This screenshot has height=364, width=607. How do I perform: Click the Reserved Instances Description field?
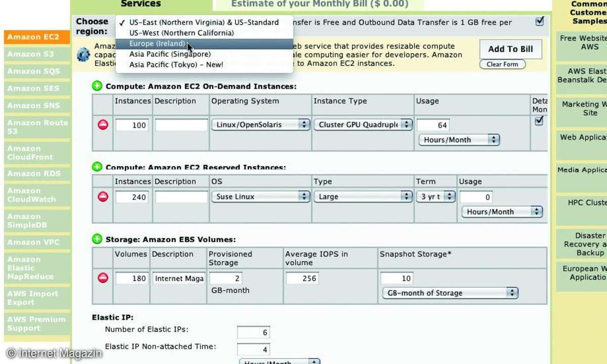pos(181,197)
